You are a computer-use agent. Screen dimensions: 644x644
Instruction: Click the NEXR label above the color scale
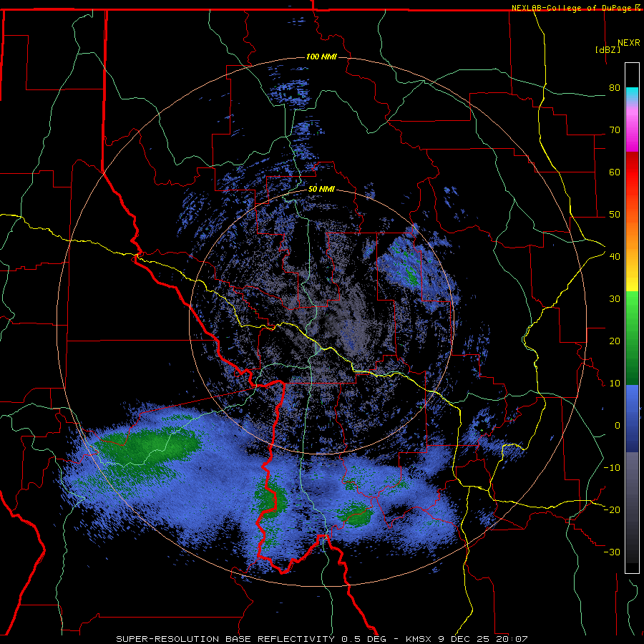(628, 43)
